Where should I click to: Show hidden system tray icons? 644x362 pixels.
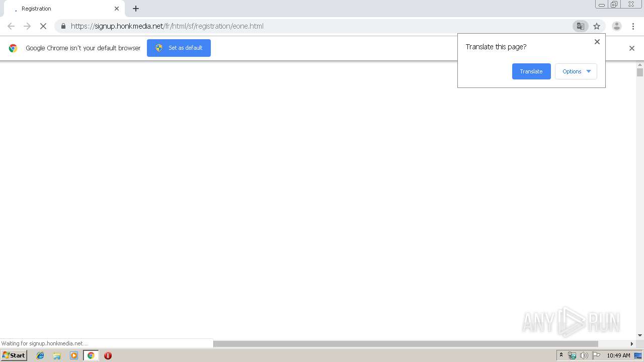tap(561, 355)
